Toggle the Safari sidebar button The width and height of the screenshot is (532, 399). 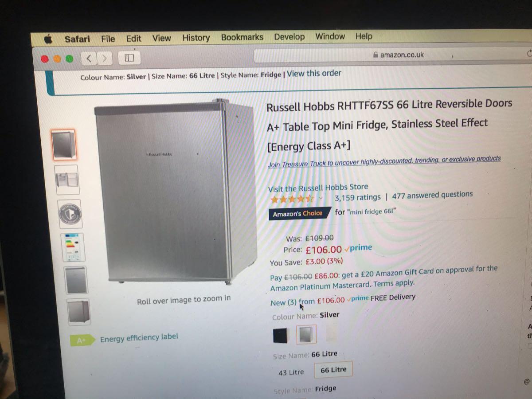pos(129,58)
